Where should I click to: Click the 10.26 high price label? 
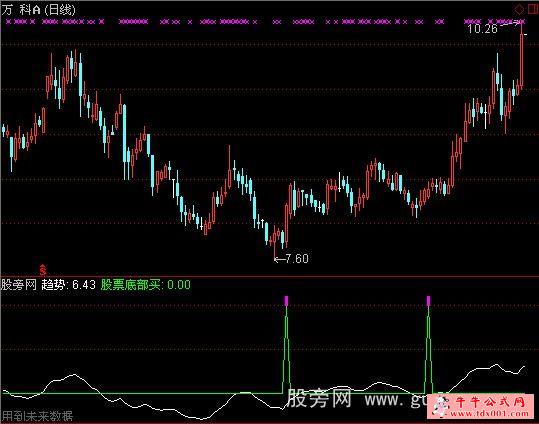pos(482,29)
